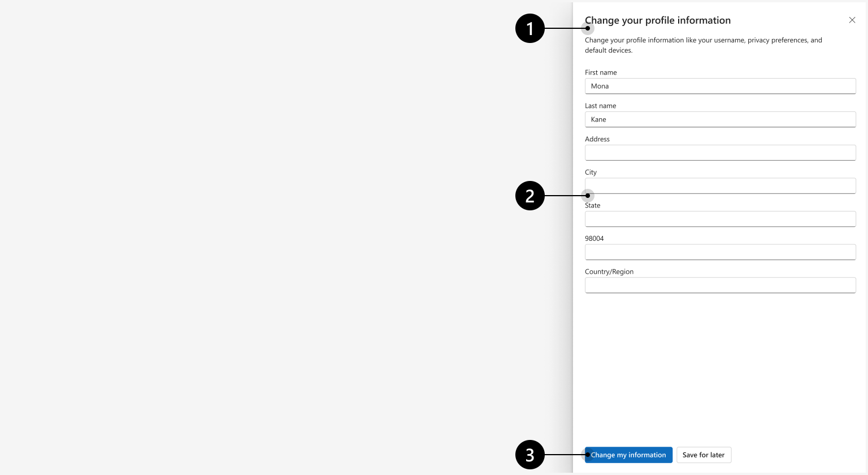
Task: Click the annotation marker numbered 1
Action: click(530, 28)
